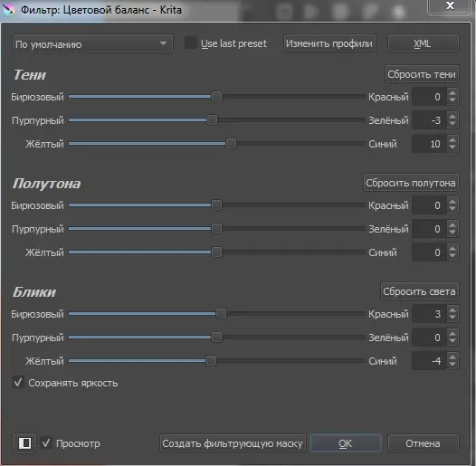Enable the Use last preset checkbox
476x466 pixels.
point(191,43)
